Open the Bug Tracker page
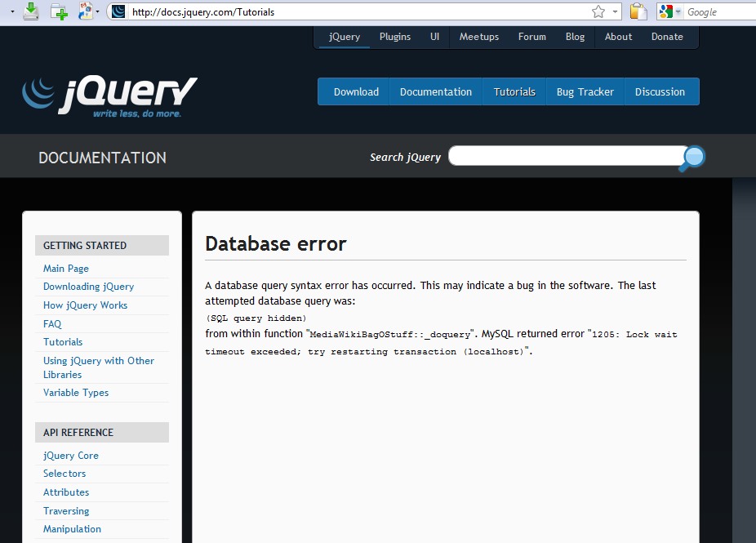756x543 pixels. [585, 92]
